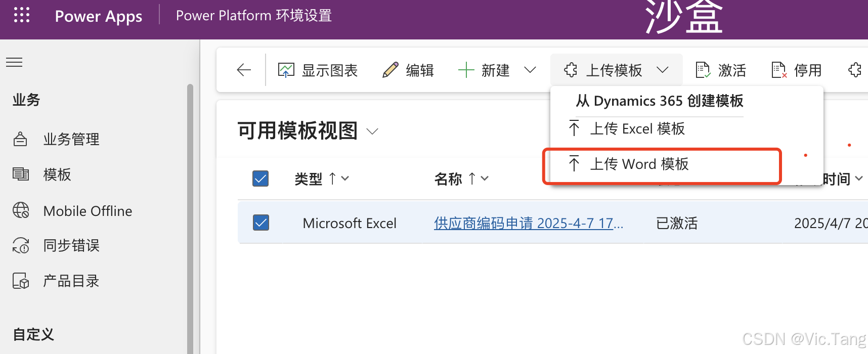The width and height of the screenshot is (868, 354).
Task: Go back with the left arrow
Action: click(x=244, y=70)
